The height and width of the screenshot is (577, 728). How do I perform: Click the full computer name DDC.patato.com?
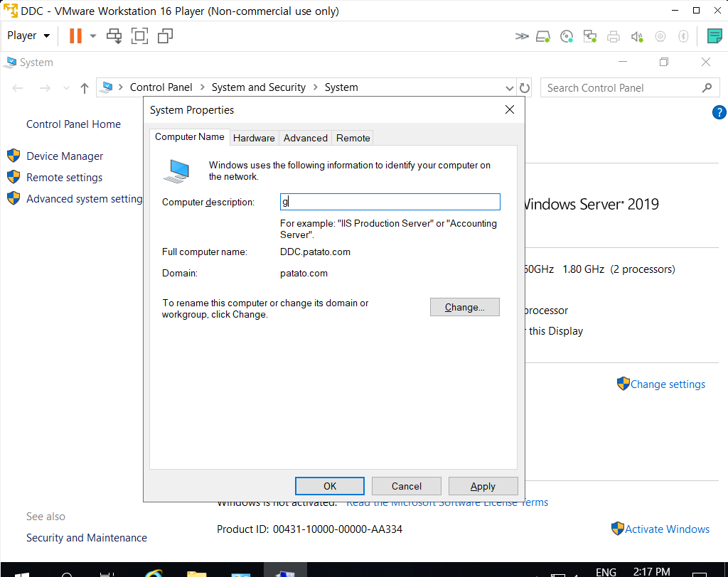click(x=315, y=252)
